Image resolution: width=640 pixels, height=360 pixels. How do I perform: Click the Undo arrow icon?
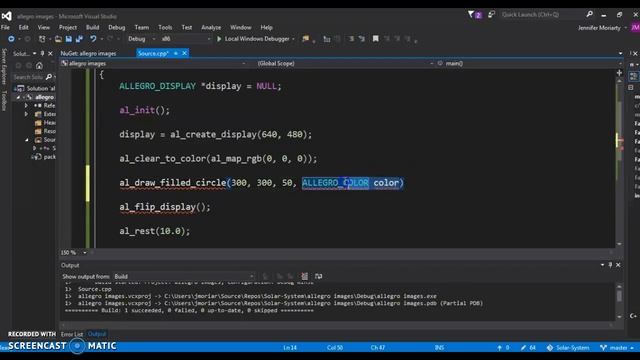93,39
